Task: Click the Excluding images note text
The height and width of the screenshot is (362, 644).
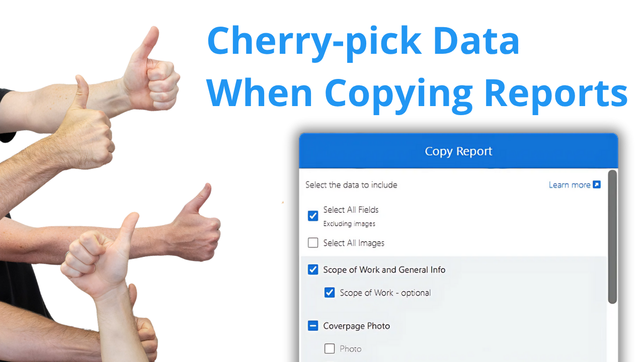Action: pos(349,224)
